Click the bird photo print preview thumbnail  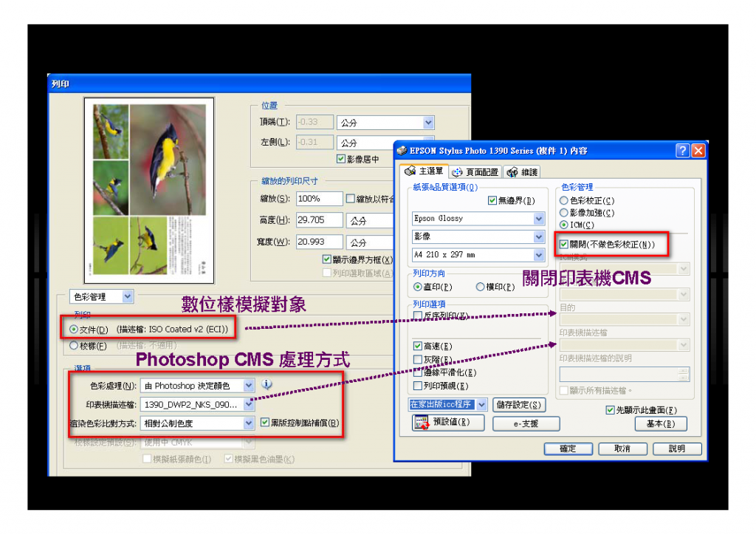(149, 190)
